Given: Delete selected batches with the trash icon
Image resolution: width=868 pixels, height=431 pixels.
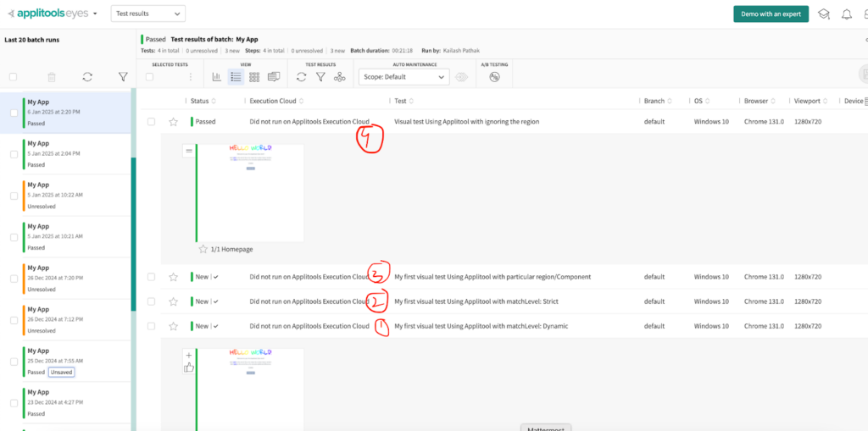Looking at the screenshot, I should click(x=52, y=77).
